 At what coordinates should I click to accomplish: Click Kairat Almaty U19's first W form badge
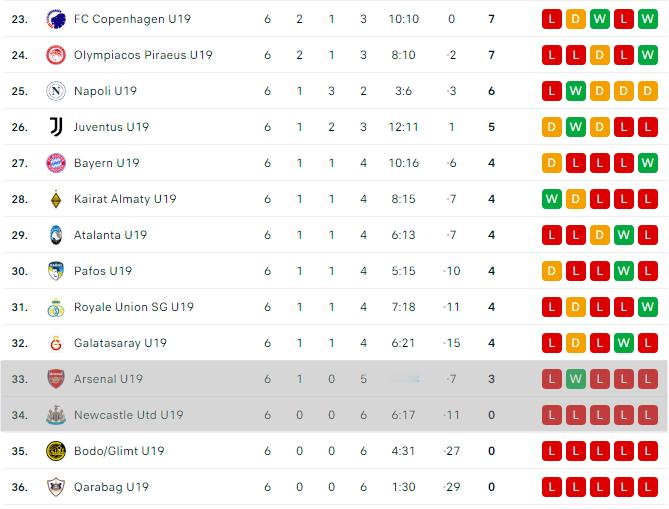(552, 199)
